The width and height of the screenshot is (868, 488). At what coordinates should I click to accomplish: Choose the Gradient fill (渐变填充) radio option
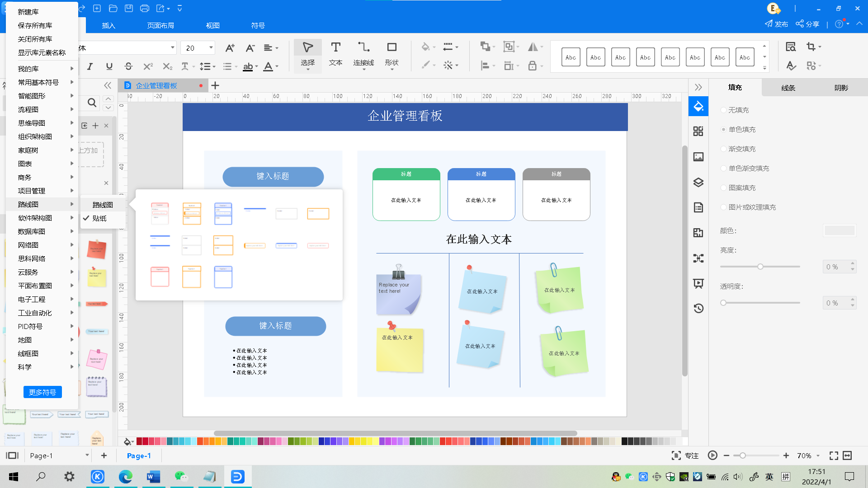[723, 149]
